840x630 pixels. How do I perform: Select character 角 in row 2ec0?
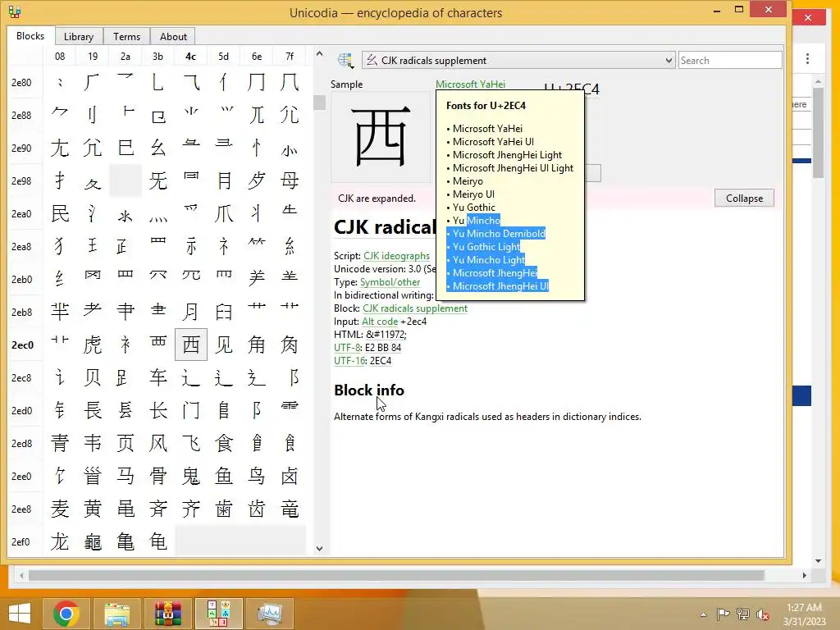[x=257, y=345]
